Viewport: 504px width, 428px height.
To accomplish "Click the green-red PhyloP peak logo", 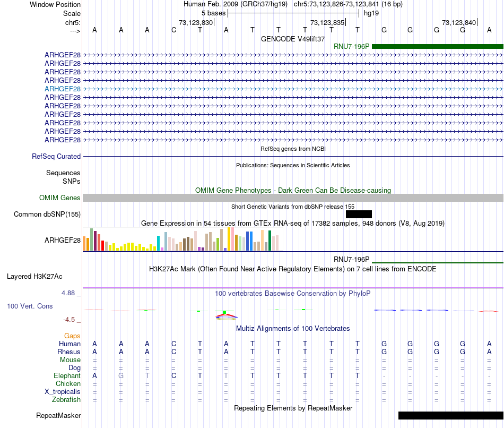I will (x=227, y=315).
